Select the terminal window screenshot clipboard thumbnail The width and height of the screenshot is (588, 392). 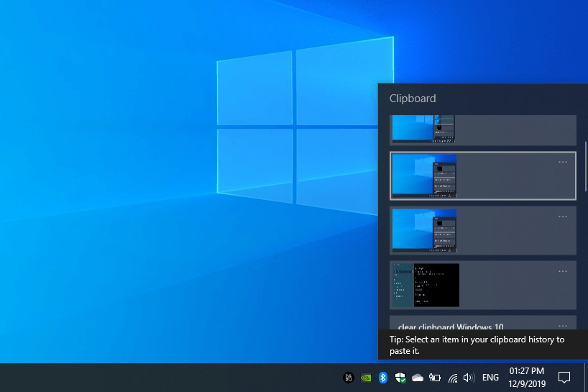pos(426,285)
